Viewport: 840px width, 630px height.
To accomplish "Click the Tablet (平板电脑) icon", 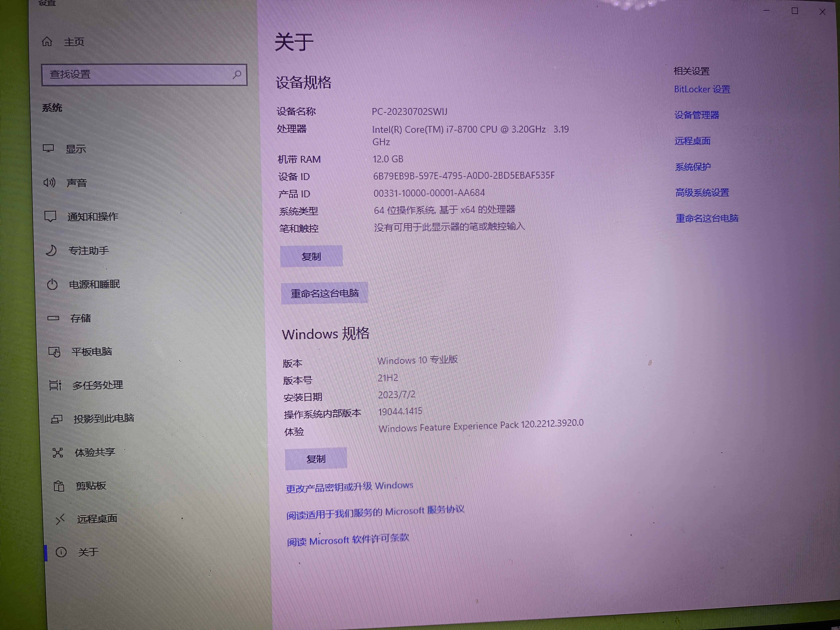I will 54,352.
